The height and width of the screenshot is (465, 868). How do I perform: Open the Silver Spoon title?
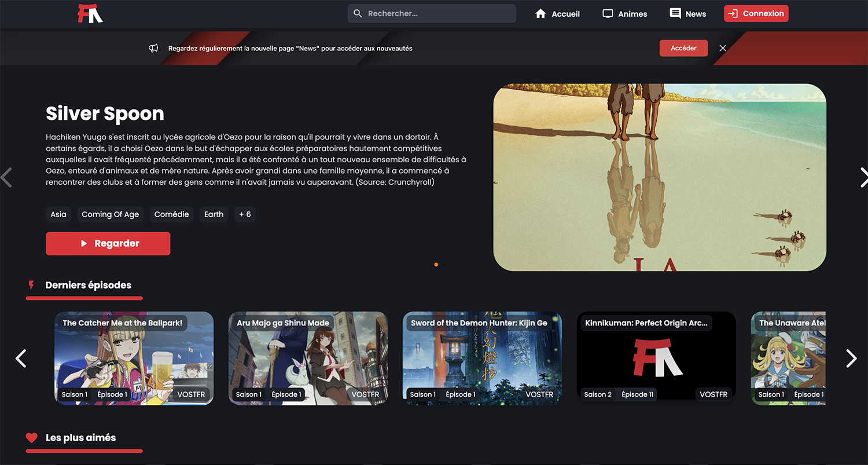[105, 113]
